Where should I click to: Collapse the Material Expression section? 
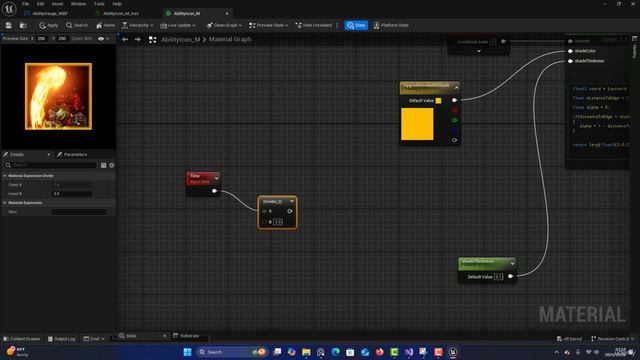[x=5, y=202]
